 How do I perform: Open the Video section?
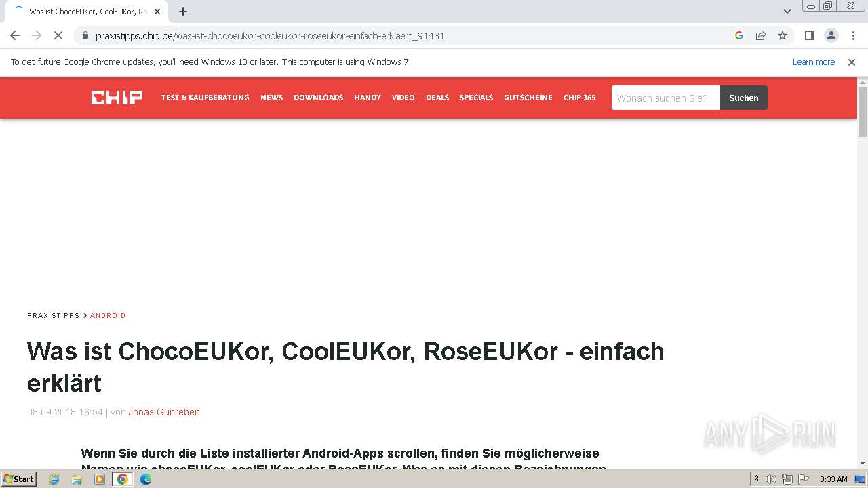403,98
